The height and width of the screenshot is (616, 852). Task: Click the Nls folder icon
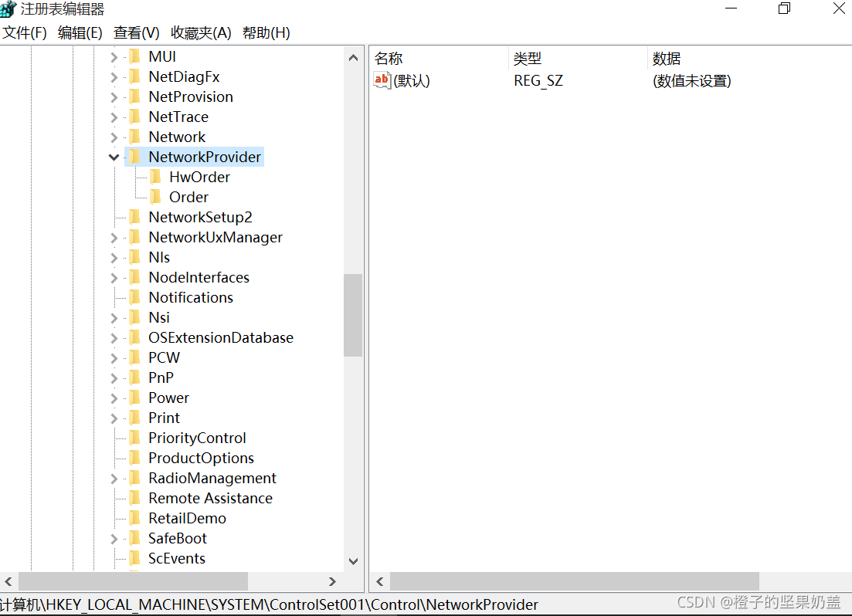coord(135,258)
